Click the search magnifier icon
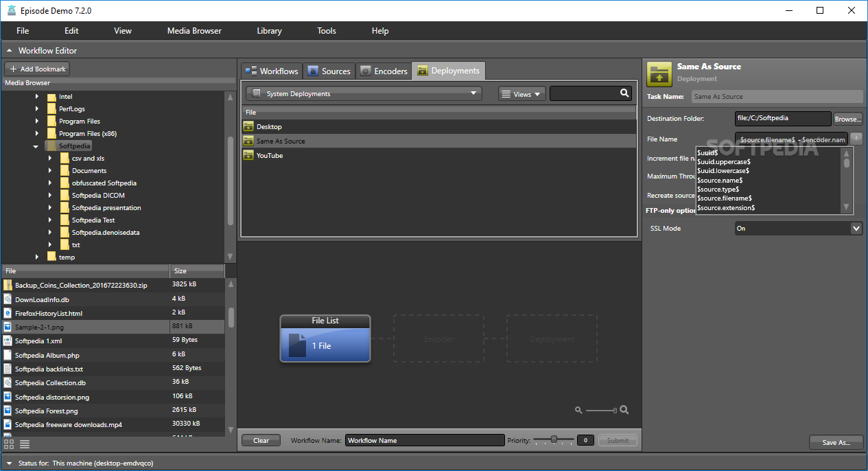This screenshot has width=868, height=471. tap(624, 93)
